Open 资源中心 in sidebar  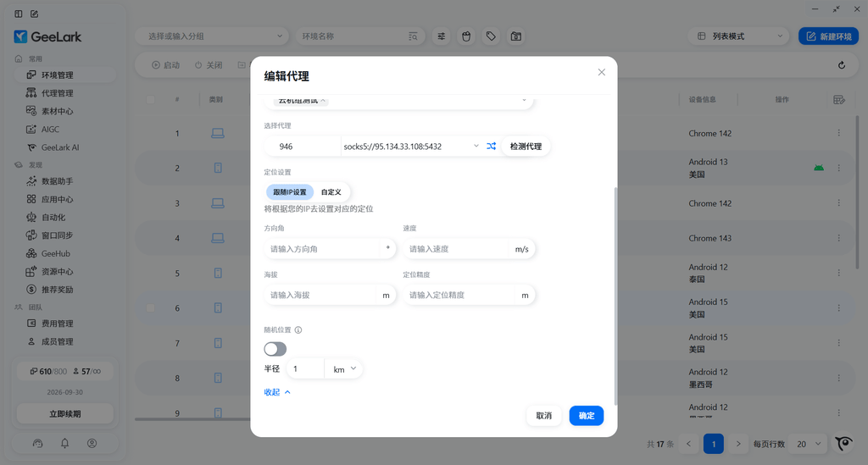64,272
